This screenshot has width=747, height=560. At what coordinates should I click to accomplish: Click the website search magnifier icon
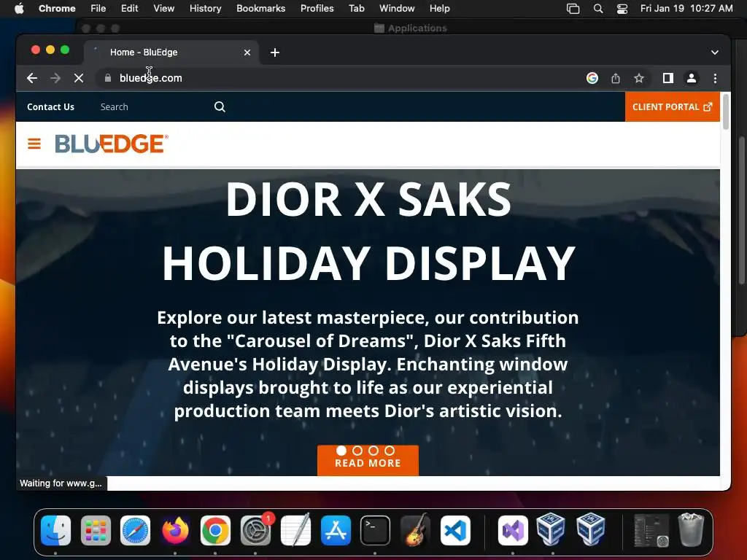coord(220,106)
